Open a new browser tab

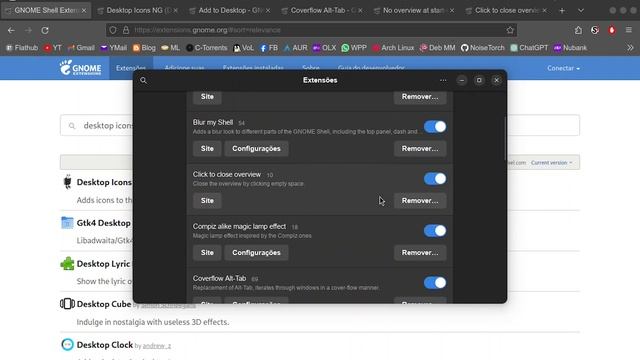pos(562,11)
